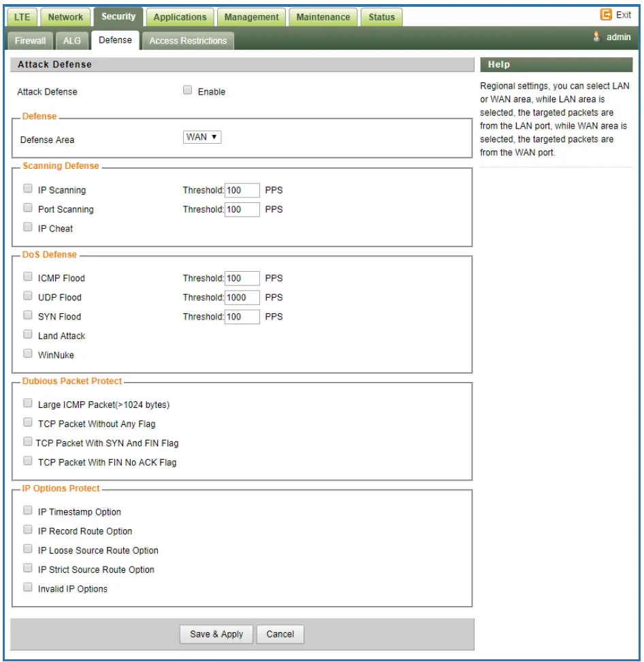644x662 pixels.
Task: Check the IP Scanning option
Action: tap(28, 188)
